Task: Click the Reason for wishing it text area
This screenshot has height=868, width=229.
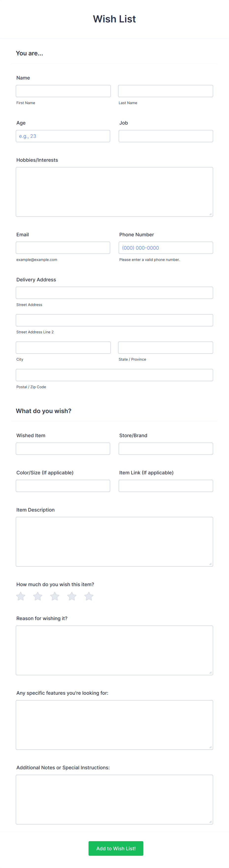Action: coord(114,650)
